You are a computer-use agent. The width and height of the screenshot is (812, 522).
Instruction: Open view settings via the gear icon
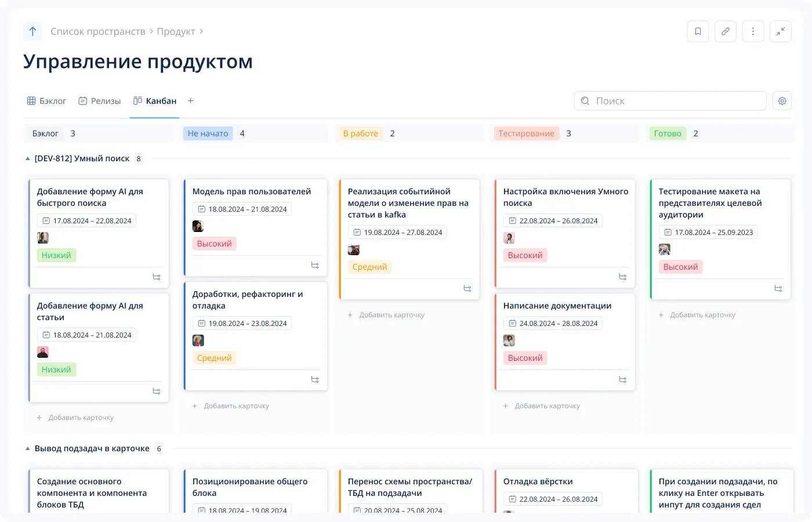click(x=782, y=100)
